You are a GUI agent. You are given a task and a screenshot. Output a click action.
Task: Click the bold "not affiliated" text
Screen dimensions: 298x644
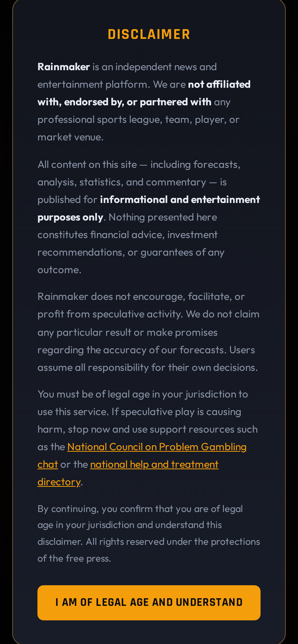219,84
